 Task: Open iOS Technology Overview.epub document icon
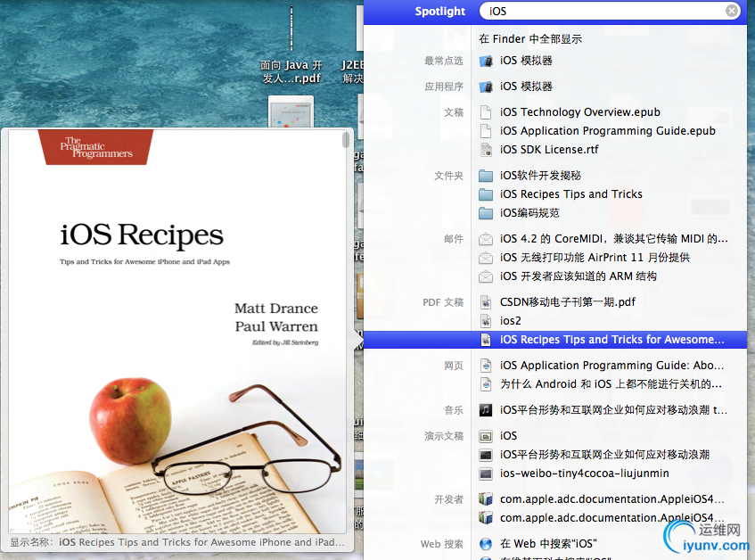(486, 112)
